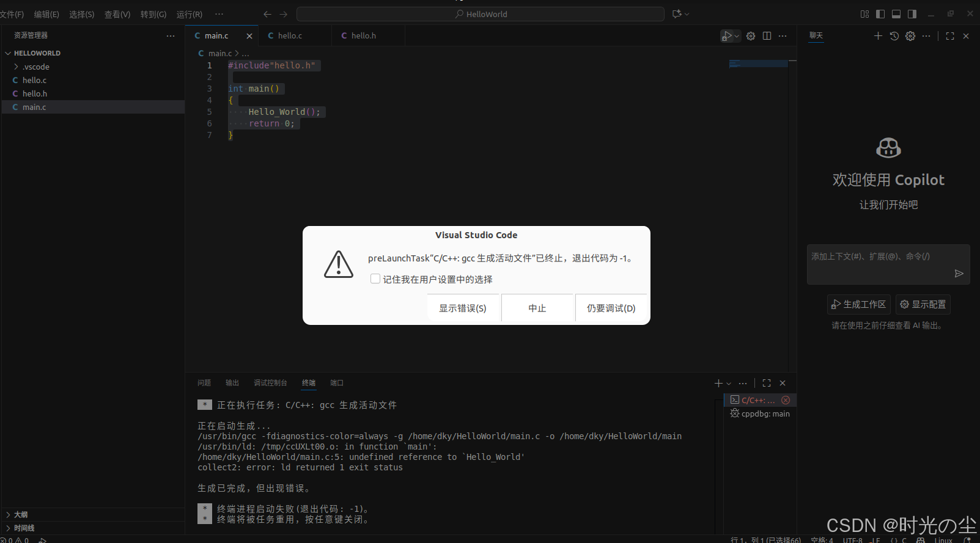Send the Copilot chat message arrow

pyautogui.click(x=959, y=274)
